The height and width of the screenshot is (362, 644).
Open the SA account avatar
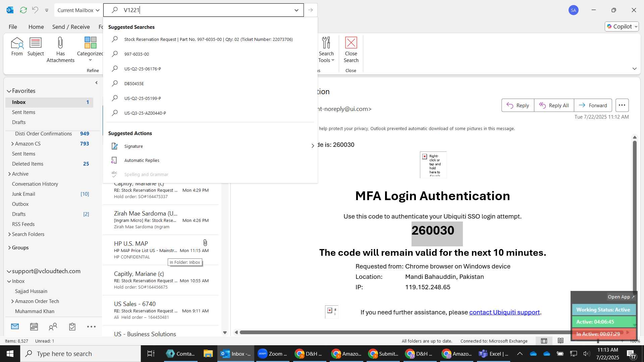pos(573,10)
